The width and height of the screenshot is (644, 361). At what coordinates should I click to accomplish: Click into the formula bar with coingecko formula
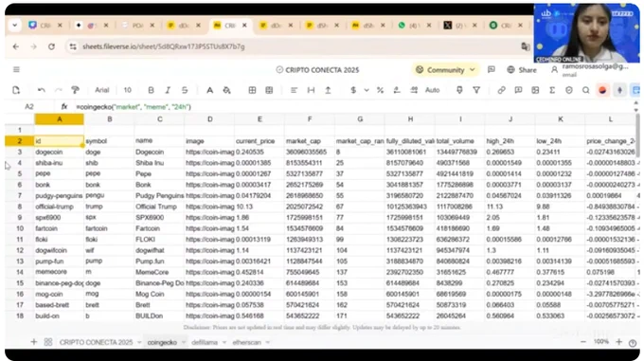coord(353,107)
